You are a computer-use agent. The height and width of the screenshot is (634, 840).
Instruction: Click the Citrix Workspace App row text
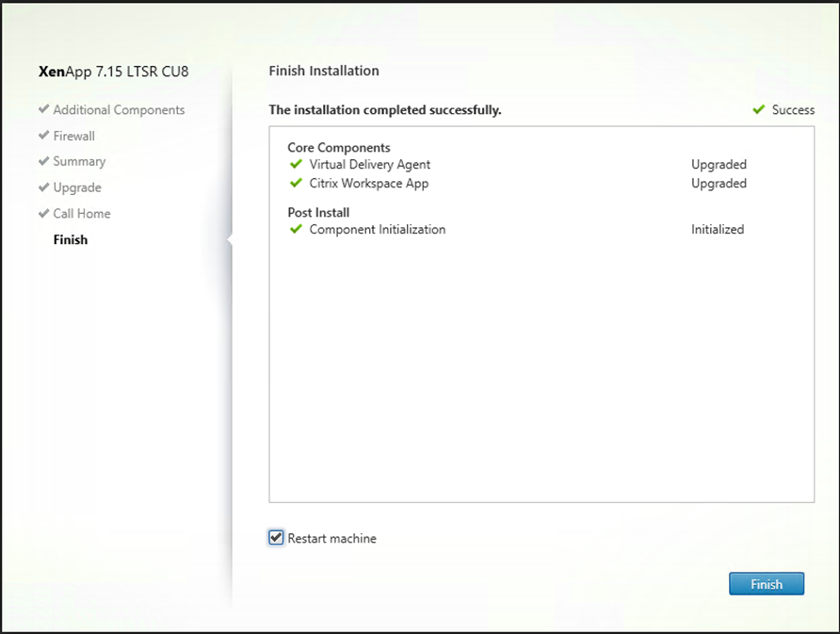[368, 184]
